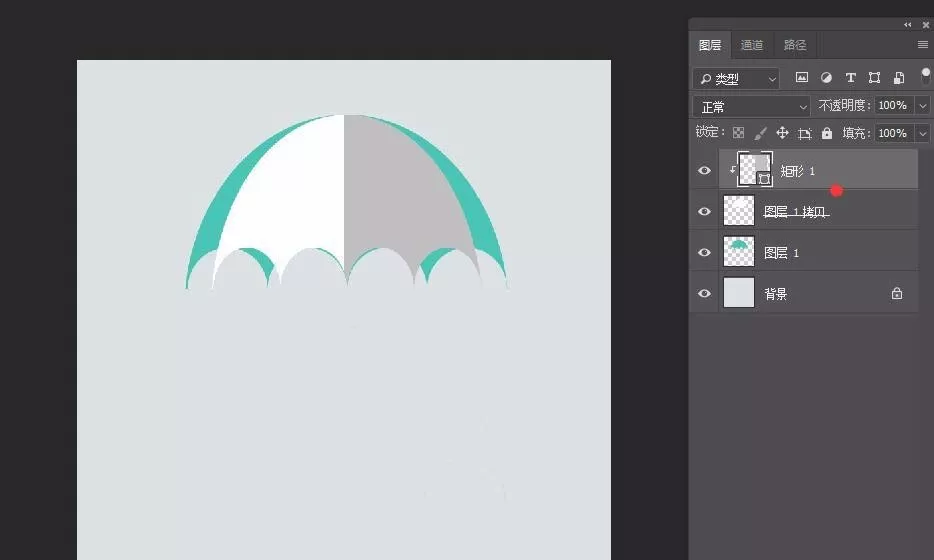
Task: Lock transparent pixels icon
Action: coord(738,133)
